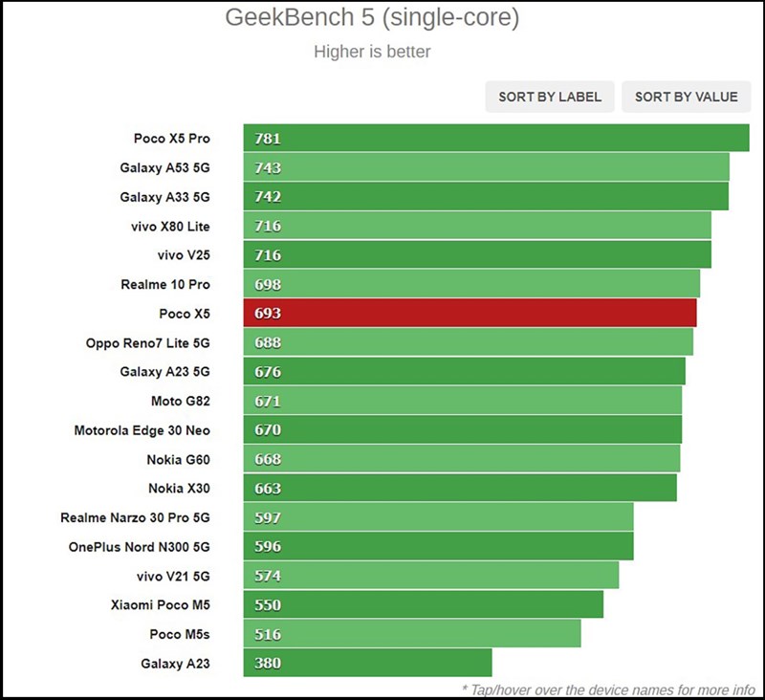Select the Galaxy A53 5G label
The image size is (765, 700).
click(x=164, y=168)
